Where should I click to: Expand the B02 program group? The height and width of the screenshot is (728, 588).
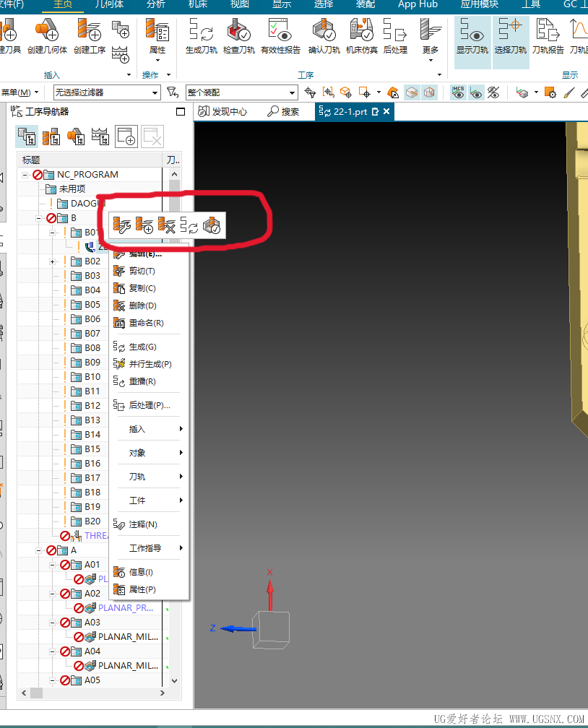(x=53, y=261)
